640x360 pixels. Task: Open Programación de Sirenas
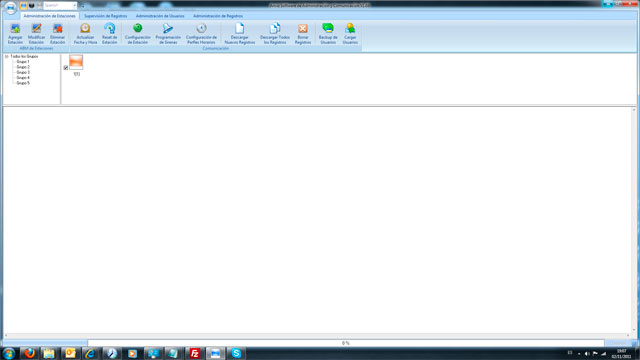168,33
